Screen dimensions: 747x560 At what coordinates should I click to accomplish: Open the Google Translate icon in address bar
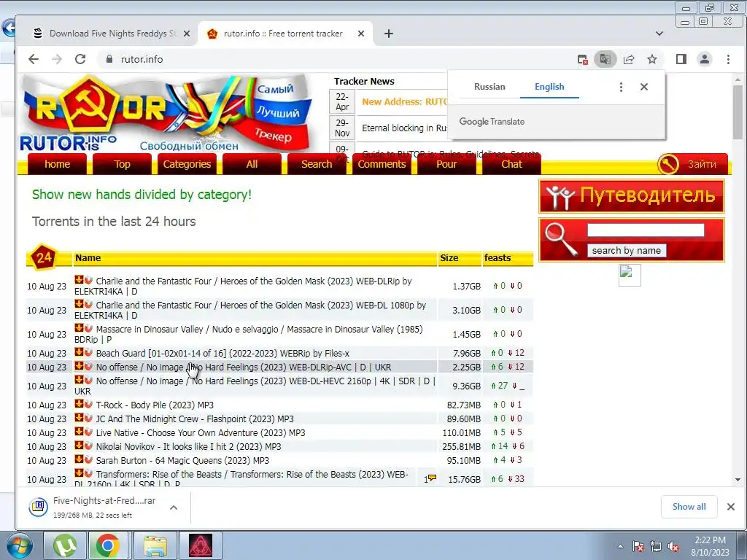click(x=605, y=59)
